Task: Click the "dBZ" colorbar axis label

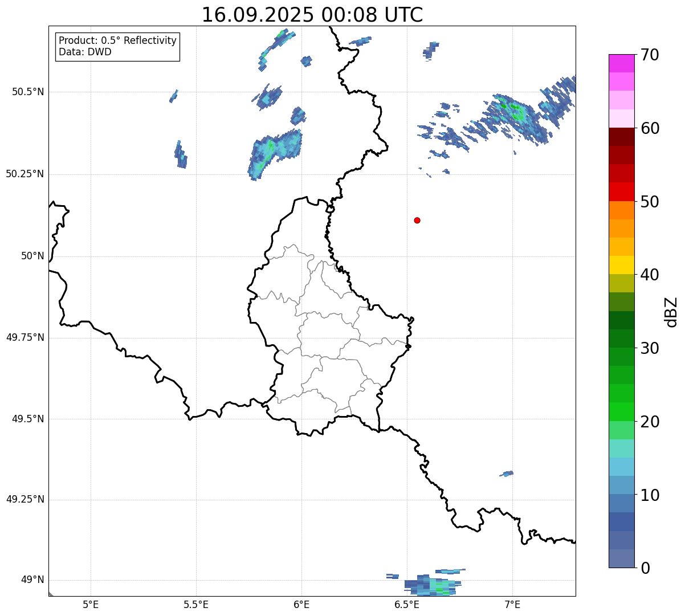Action: [x=671, y=312]
